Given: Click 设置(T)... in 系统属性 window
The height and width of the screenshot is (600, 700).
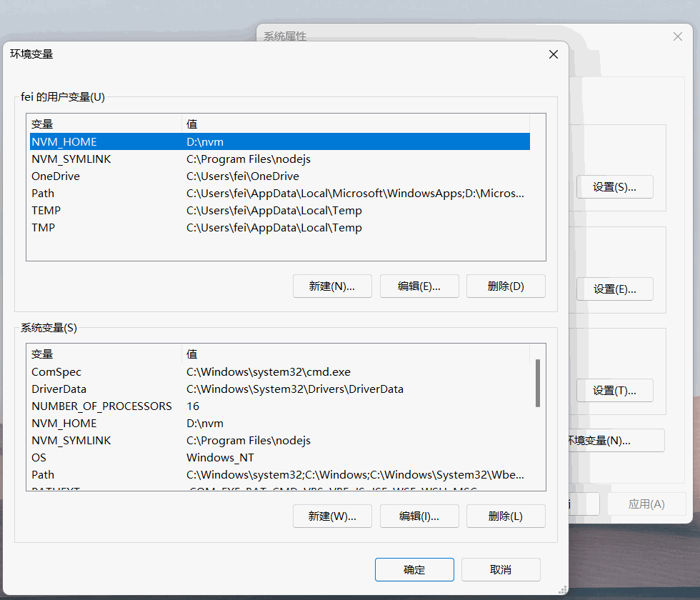Looking at the screenshot, I should [615, 391].
